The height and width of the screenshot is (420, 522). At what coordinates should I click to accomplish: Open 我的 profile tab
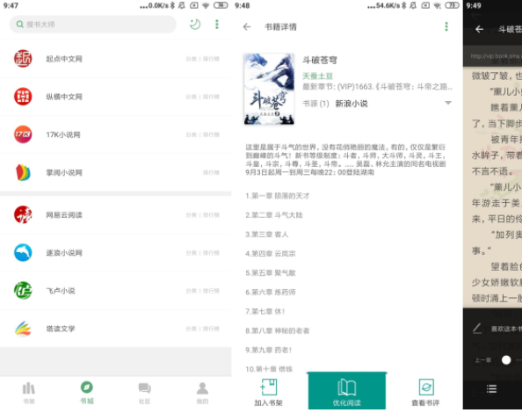(x=202, y=393)
